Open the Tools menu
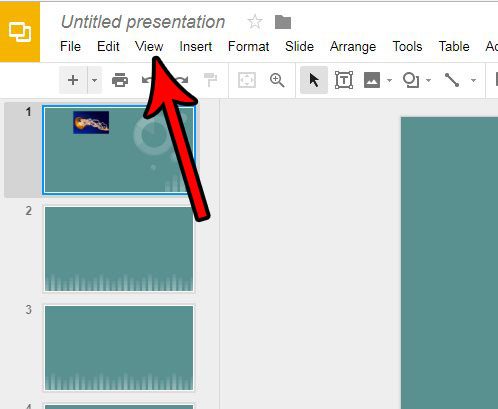498x409 pixels. coord(407,46)
